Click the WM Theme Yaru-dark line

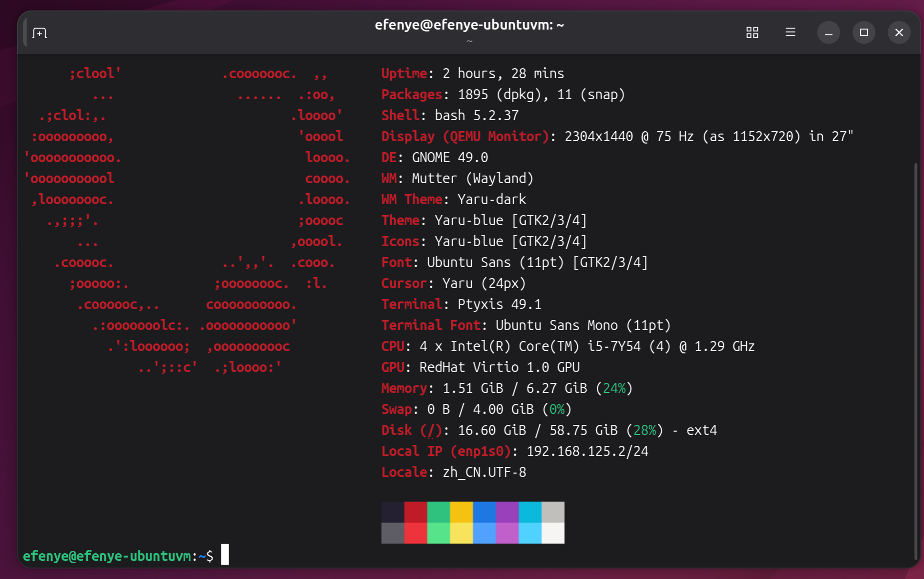click(454, 199)
